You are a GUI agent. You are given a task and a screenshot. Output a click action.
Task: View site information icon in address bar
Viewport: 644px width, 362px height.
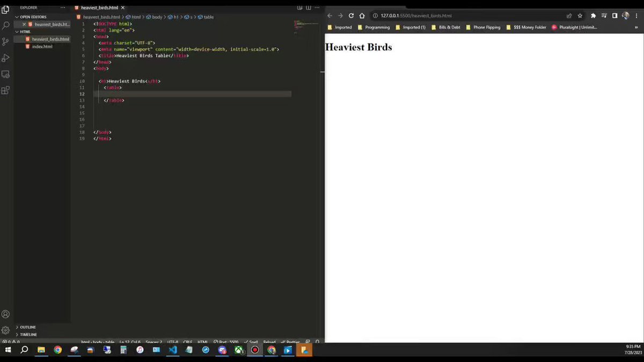(375, 16)
